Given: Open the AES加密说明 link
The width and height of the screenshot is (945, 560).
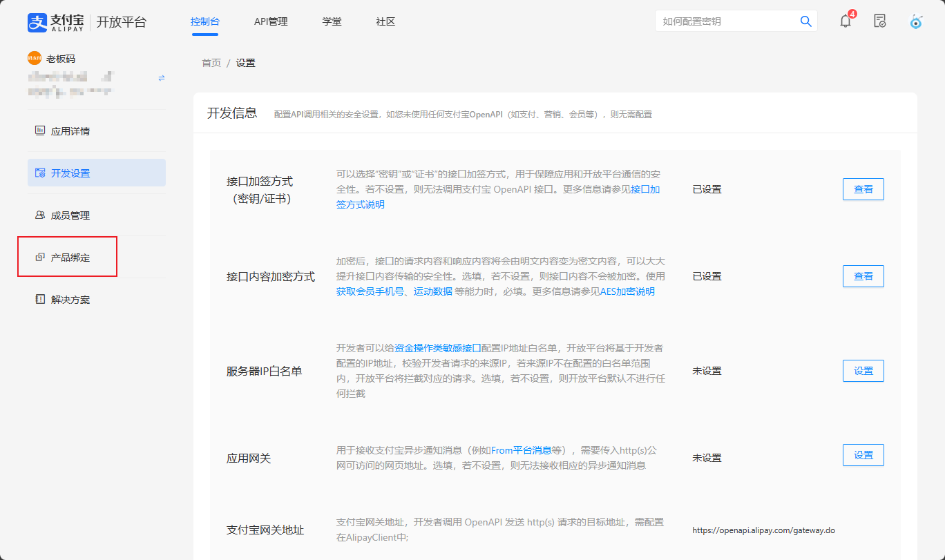Looking at the screenshot, I should (627, 291).
